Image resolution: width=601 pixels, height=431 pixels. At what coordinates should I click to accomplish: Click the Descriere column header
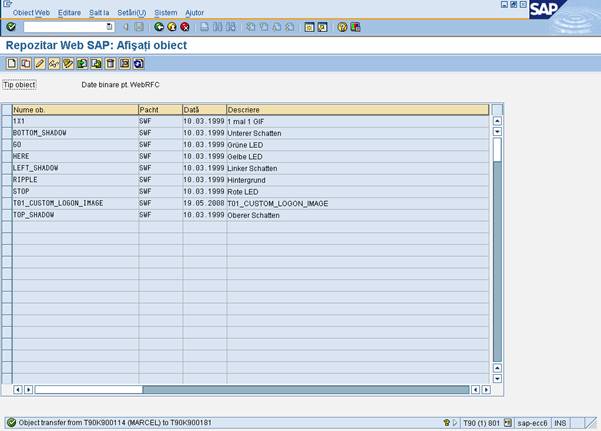(358, 110)
